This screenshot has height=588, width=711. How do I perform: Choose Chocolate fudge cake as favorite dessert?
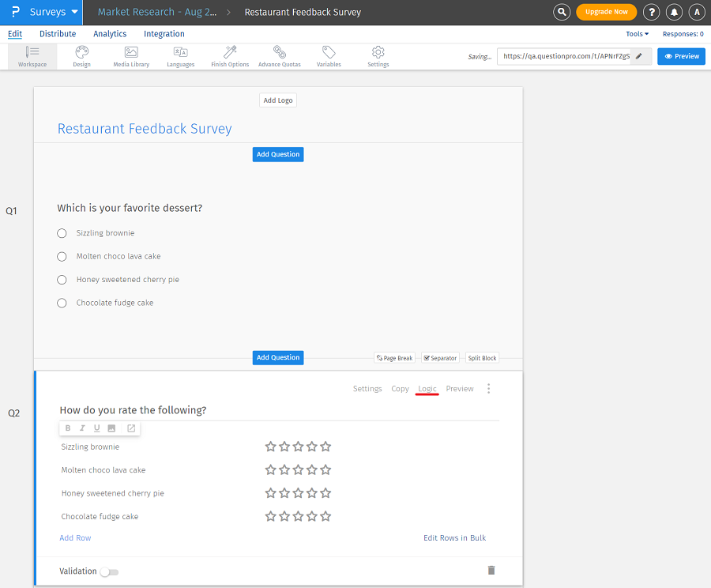point(62,303)
